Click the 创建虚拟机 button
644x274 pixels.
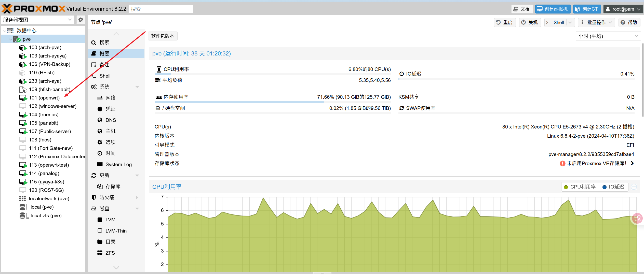click(x=553, y=9)
